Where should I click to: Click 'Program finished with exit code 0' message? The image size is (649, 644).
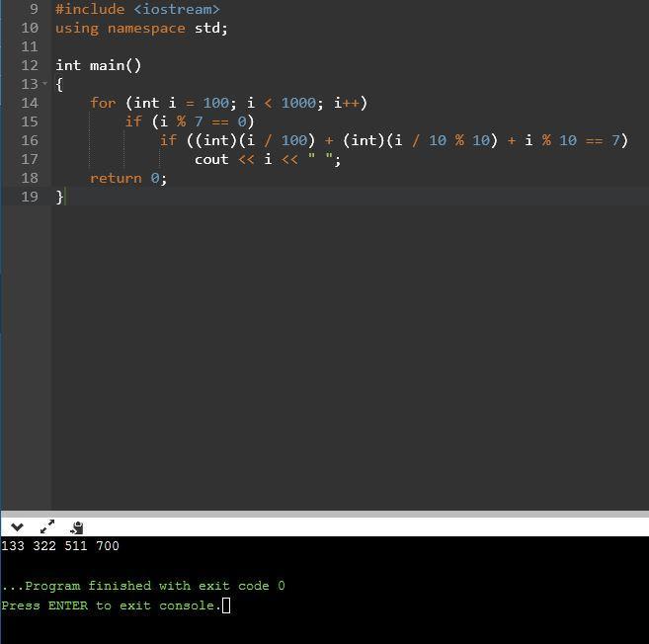(x=155, y=586)
